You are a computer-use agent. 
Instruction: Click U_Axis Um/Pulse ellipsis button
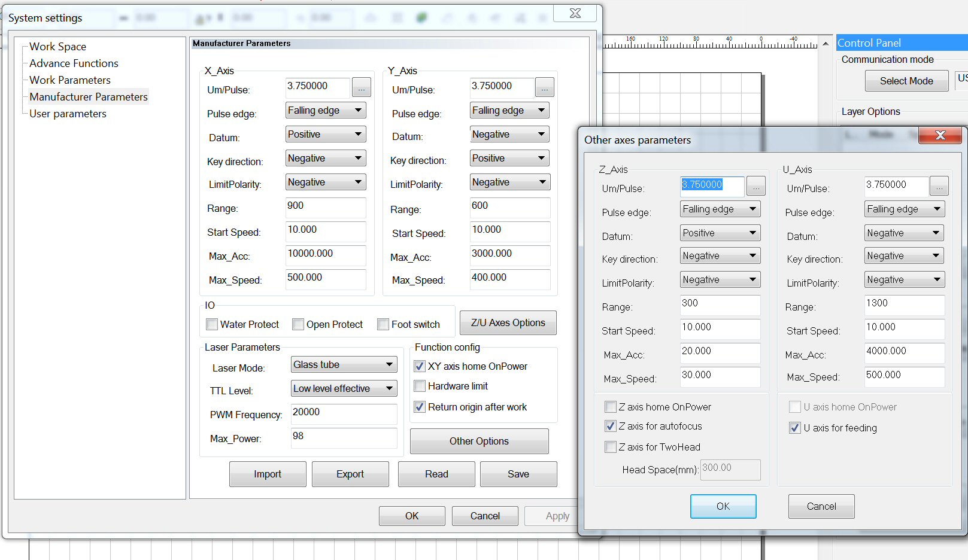[x=939, y=187]
